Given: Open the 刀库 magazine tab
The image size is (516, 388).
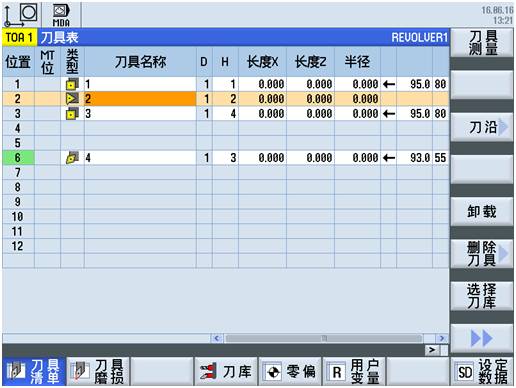Looking at the screenshot, I should click(x=226, y=372).
